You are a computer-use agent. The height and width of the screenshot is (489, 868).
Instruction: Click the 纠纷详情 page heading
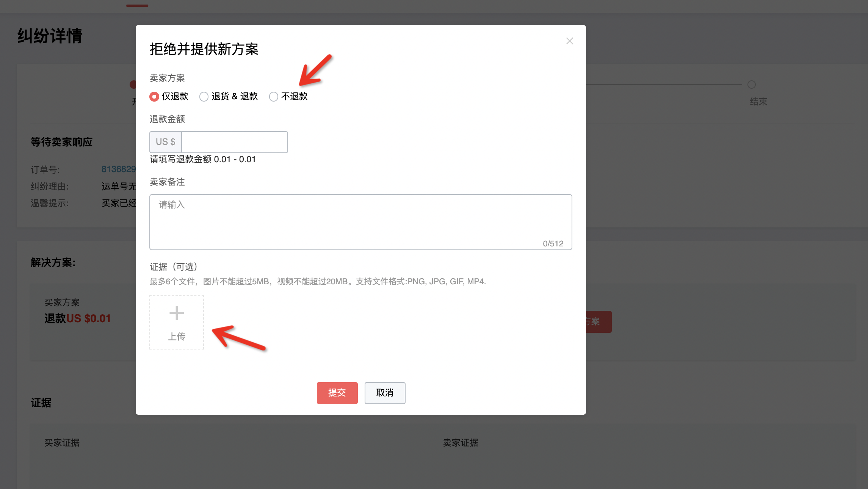pyautogui.click(x=50, y=36)
